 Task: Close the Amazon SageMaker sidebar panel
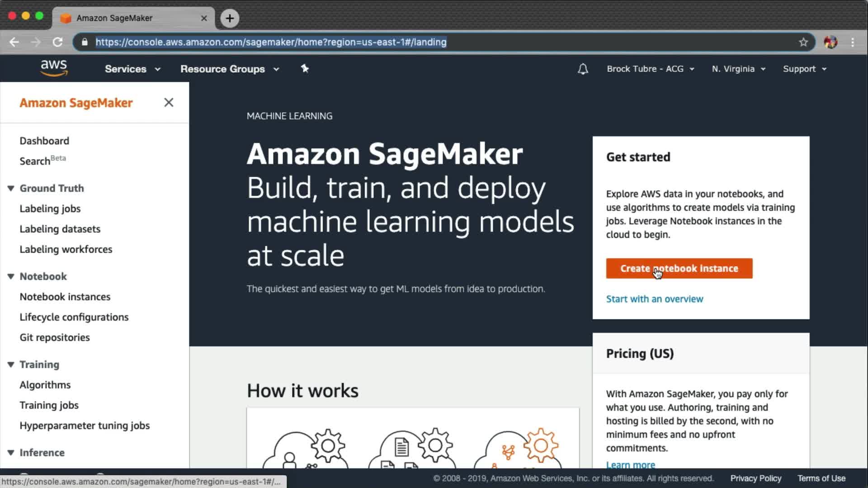(169, 103)
